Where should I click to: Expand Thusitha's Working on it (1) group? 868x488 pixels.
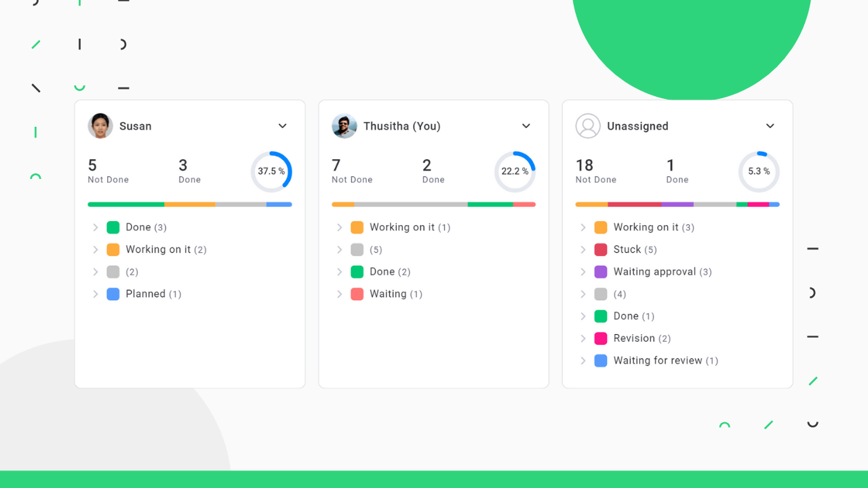click(340, 228)
